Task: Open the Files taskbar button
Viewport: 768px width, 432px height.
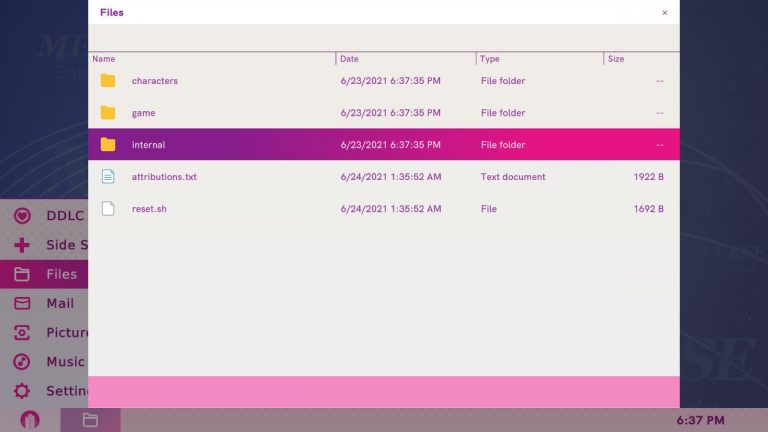Action: (x=90, y=420)
